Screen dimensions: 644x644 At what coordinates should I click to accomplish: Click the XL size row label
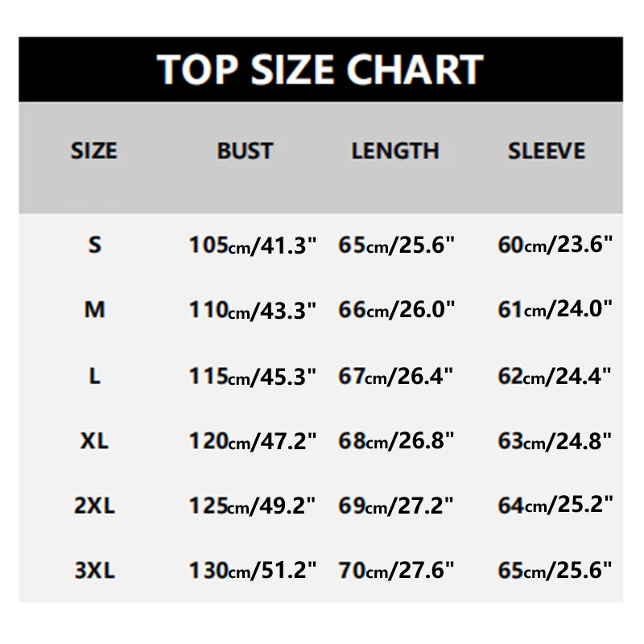click(95, 440)
